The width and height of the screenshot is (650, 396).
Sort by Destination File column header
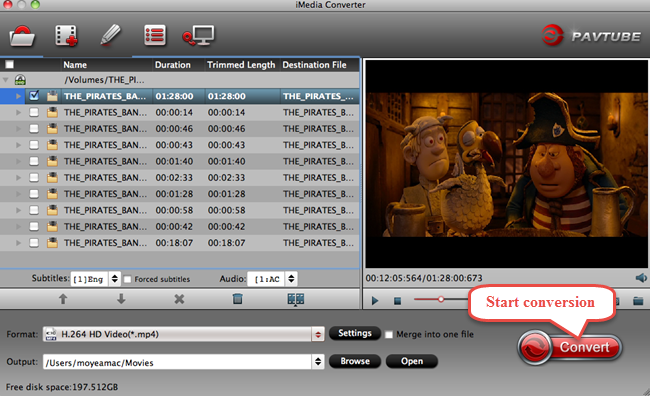click(314, 65)
